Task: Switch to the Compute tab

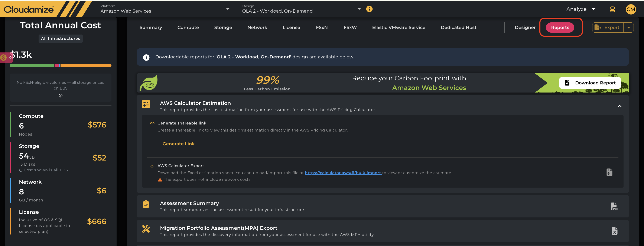Action: (x=188, y=27)
